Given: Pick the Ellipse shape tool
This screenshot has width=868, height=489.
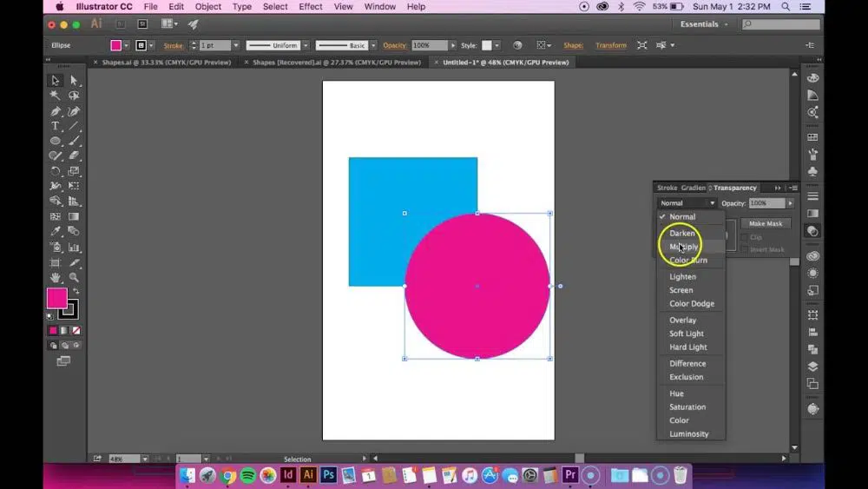Looking at the screenshot, I should pyautogui.click(x=56, y=141).
